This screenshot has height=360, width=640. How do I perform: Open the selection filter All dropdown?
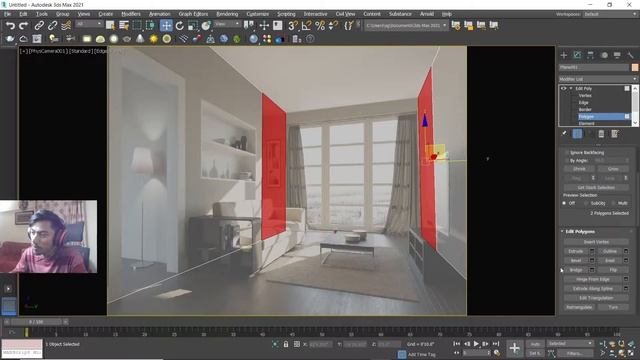coord(88,24)
